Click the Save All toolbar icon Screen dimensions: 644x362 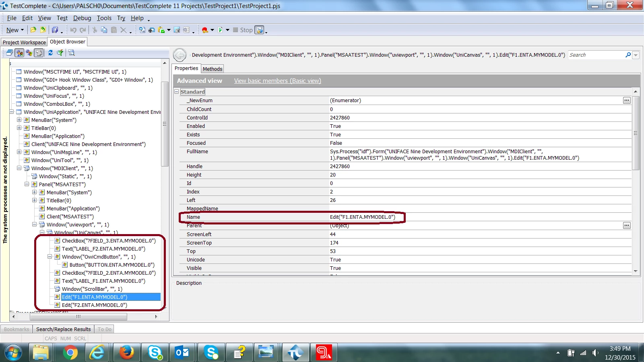point(55,30)
